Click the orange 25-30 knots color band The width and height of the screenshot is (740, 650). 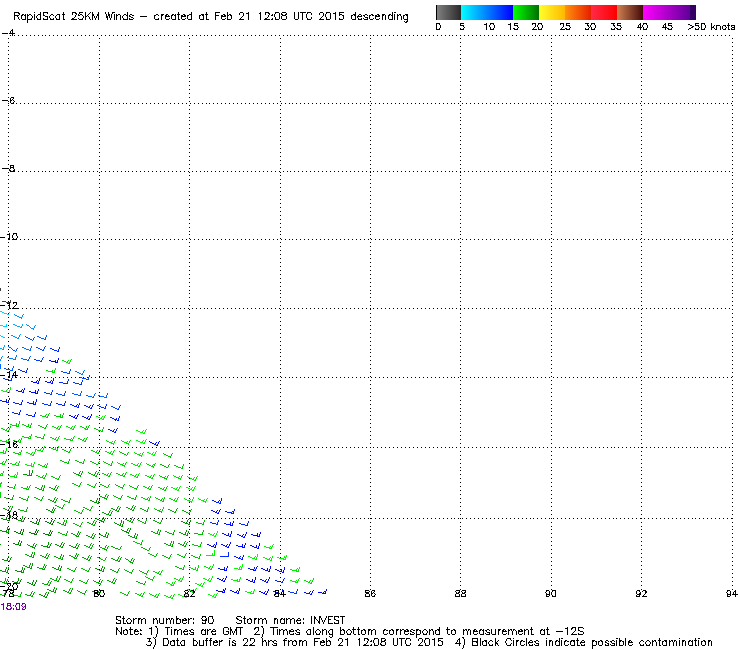pos(578,12)
